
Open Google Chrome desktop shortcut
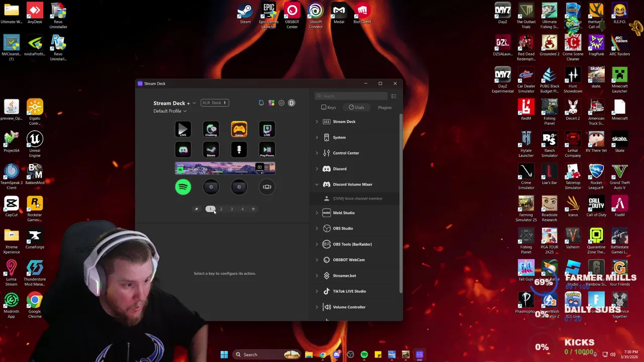(35, 305)
